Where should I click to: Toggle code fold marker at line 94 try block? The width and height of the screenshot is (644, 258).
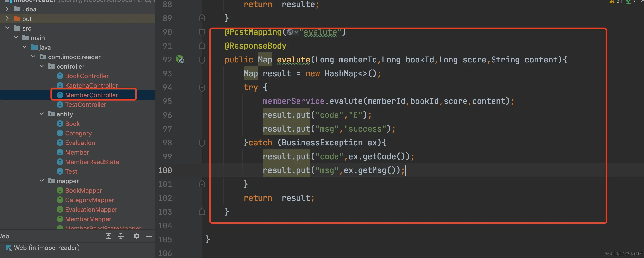[202, 88]
